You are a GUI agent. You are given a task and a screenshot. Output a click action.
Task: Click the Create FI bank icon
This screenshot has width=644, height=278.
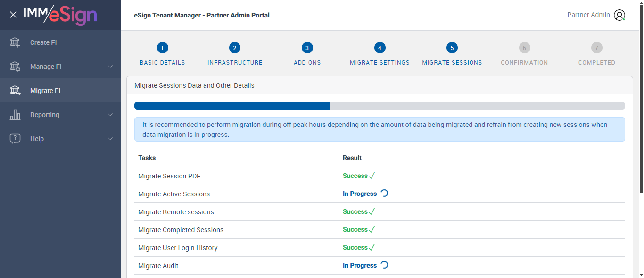[x=15, y=42]
